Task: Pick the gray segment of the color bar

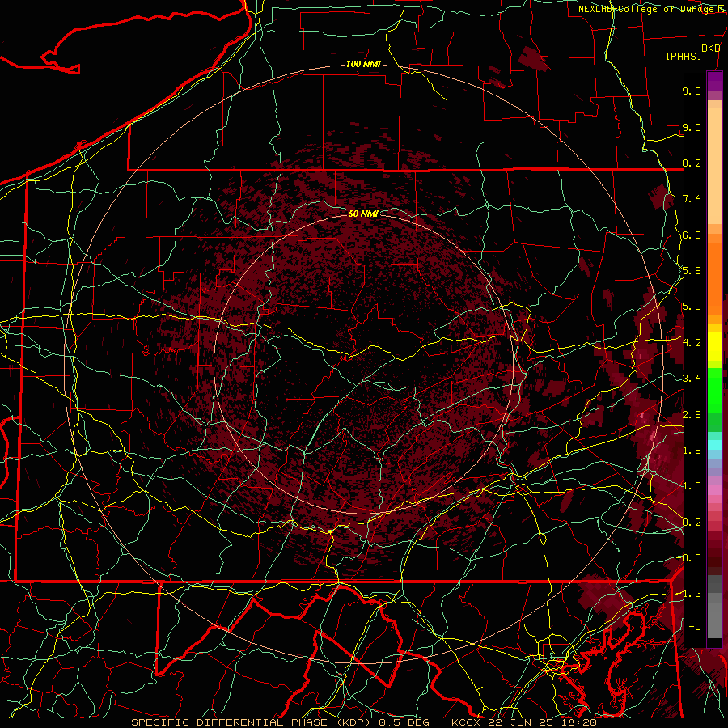Action: click(x=714, y=606)
